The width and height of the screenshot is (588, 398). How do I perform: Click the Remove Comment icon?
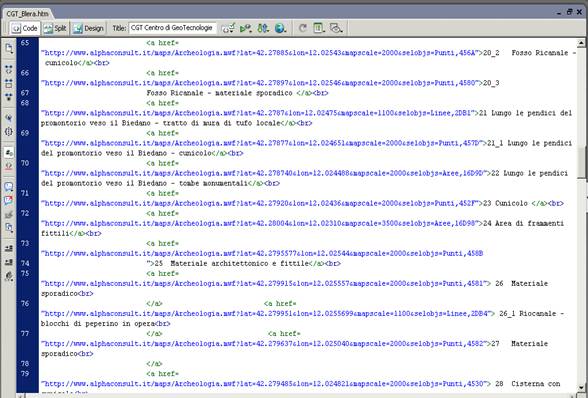[9, 200]
